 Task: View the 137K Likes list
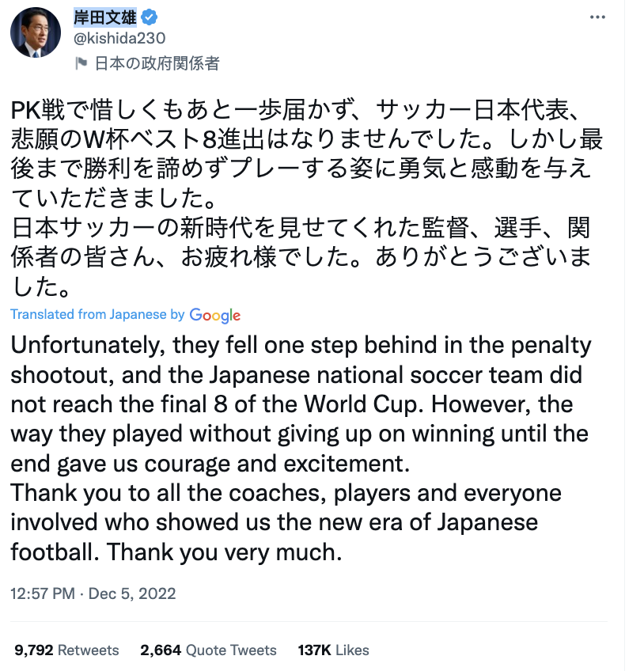point(332,650)
